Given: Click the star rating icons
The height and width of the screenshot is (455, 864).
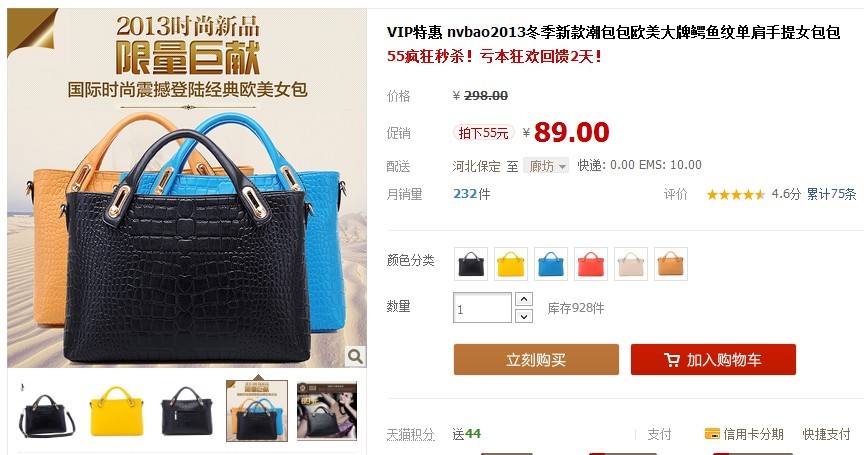Looking at the screenshot, I should point(736,194).
